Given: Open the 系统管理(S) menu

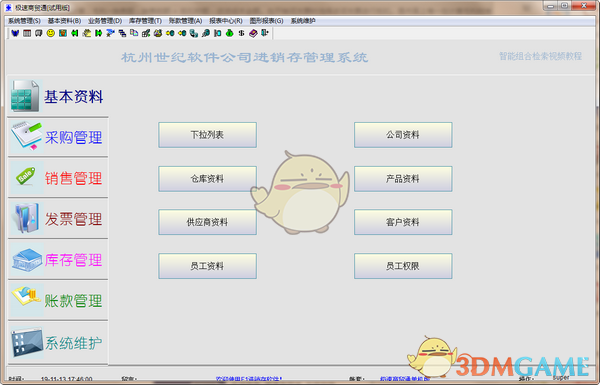Looking at the screenshot, I should 24,21.
